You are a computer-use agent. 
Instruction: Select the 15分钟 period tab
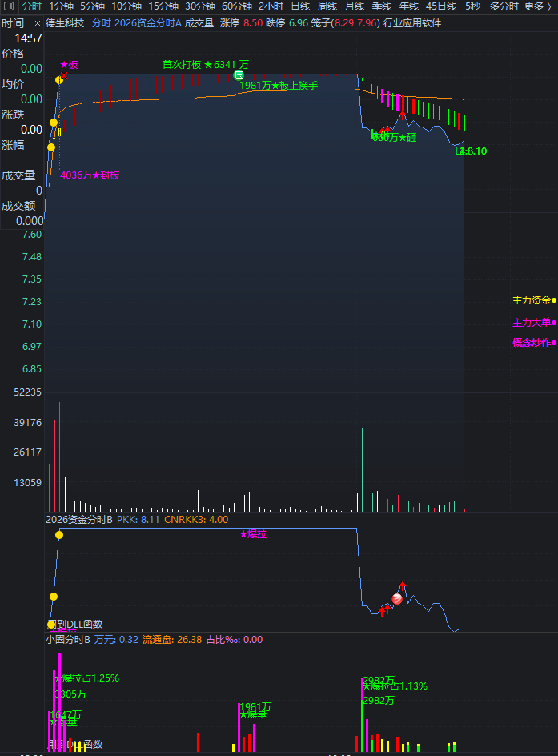click(163, 6)
